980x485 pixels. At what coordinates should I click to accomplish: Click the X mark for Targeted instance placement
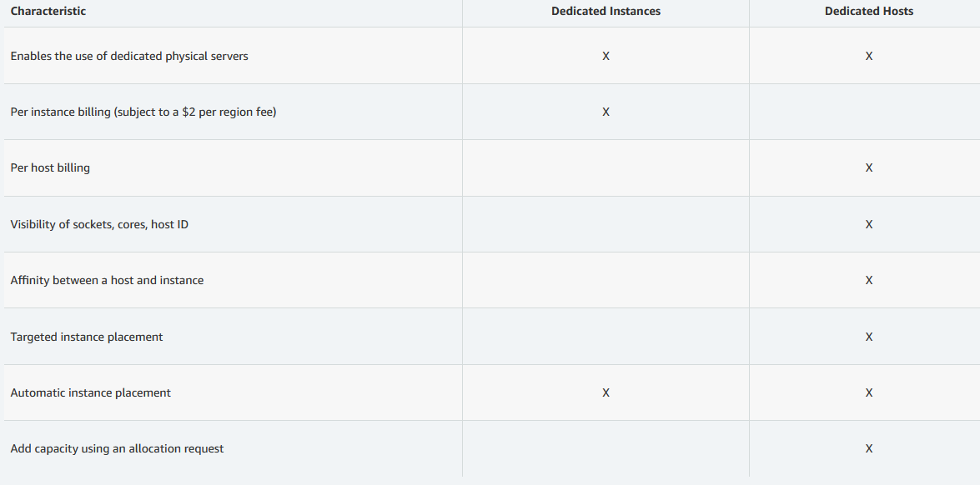(869, 337)
